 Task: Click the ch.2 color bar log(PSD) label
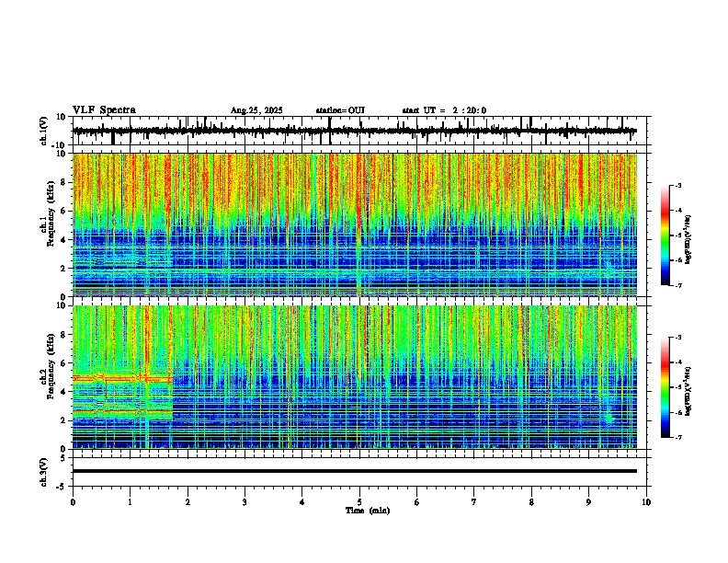coord(688,391)
